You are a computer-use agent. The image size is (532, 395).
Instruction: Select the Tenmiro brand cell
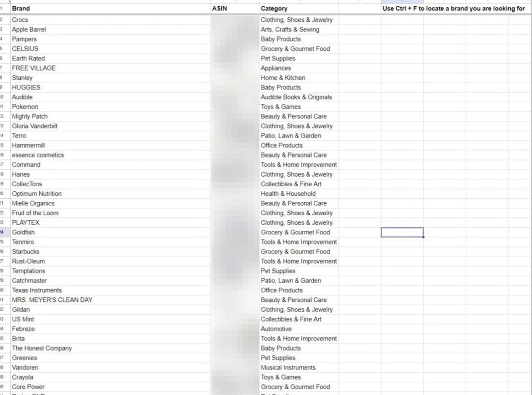[110, 242]
